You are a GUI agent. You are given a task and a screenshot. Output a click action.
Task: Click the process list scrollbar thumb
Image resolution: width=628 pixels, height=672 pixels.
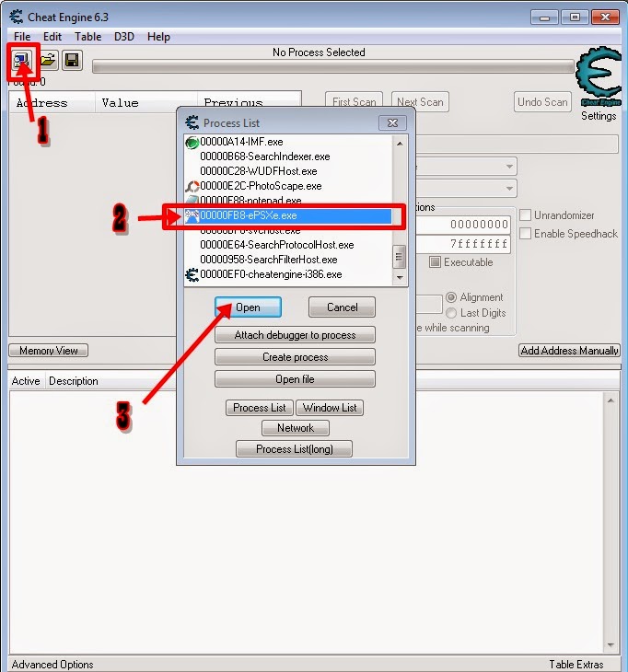click(399, 256)
